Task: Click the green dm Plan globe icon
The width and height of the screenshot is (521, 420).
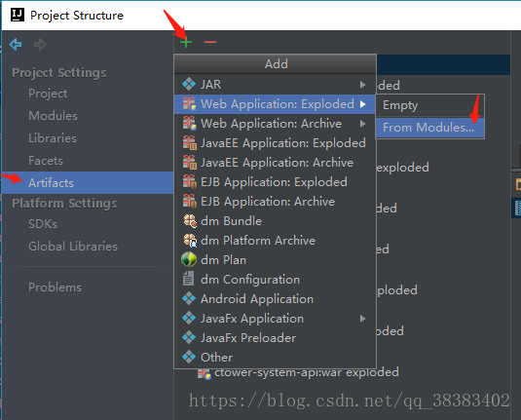Action: coord(189,259)
